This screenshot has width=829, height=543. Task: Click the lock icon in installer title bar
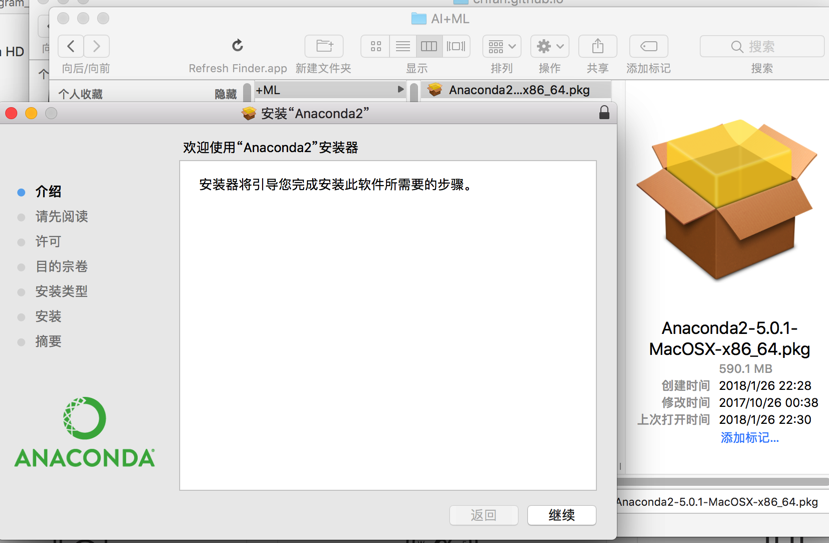pos(604,112)
